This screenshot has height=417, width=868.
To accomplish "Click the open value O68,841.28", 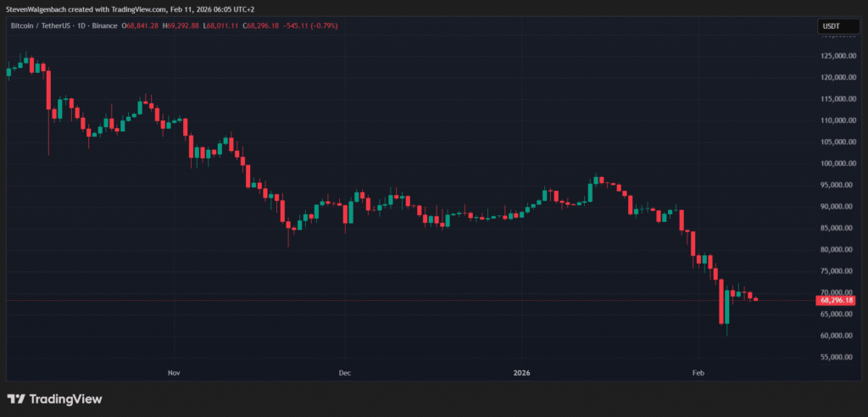I will point(140,26).
